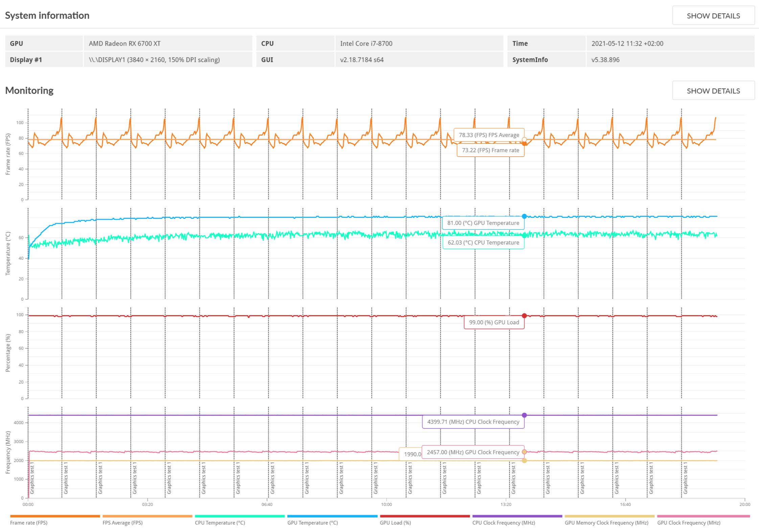Image resolution: width=759 pixels, height=532 pixels.
Task: Click the 62.03 °C CPU Temperature tooltip
Action: [483, 242]
